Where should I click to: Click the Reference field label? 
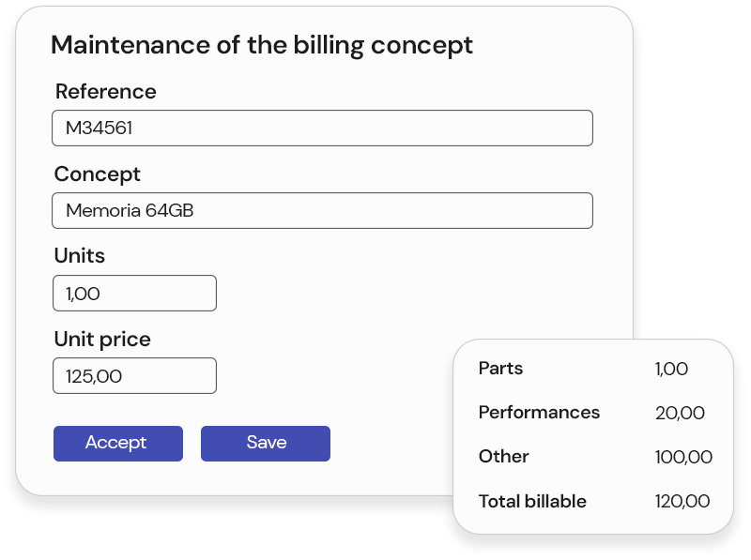pyautogui.click(x=105, y=92)
